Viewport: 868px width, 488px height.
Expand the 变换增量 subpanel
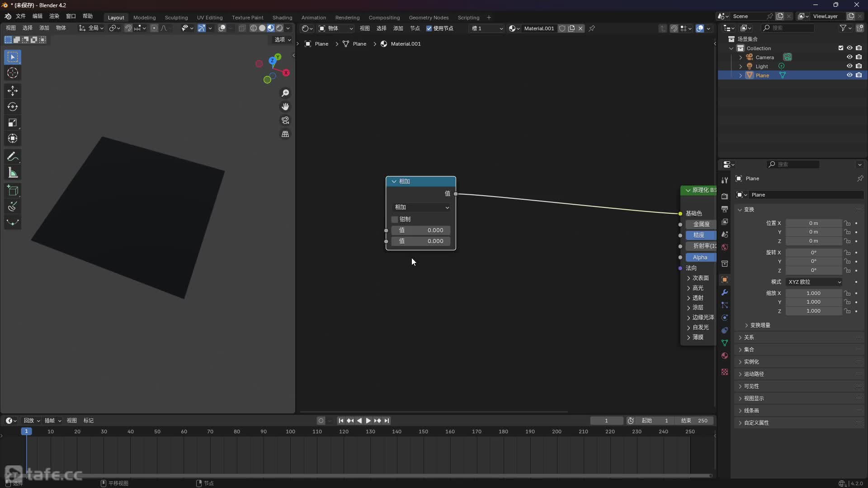click(760, 325)
